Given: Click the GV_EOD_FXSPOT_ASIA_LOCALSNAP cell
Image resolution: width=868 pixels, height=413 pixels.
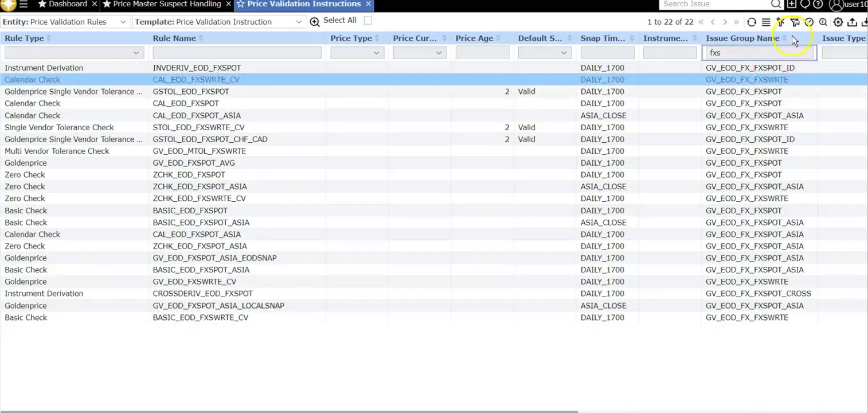Looking at the screenshot, I should 218,306.
